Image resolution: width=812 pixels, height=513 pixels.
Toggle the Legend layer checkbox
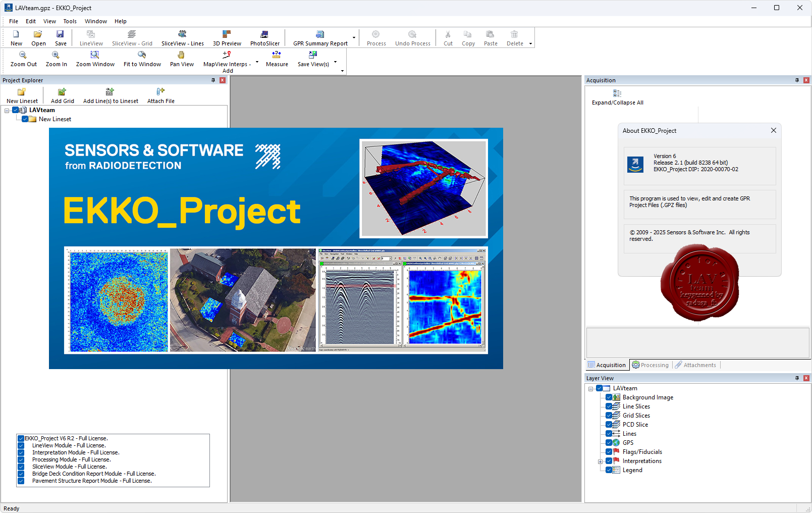tap(609, 470)
